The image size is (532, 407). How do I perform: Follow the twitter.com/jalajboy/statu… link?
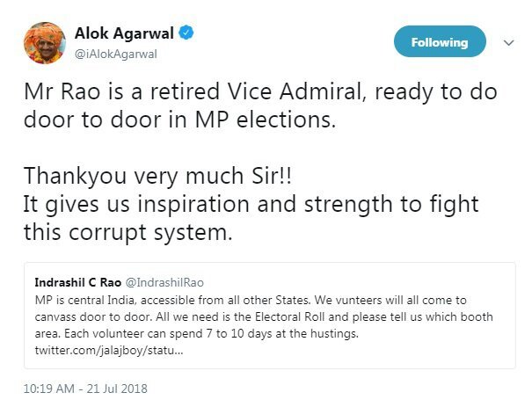coord(109,349)
